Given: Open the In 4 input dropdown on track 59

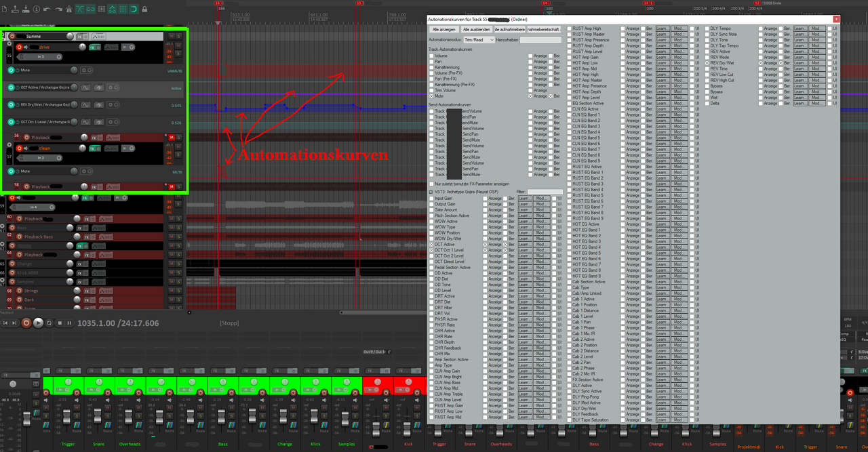Looking at the screenshot, I should tap(33, 207).
